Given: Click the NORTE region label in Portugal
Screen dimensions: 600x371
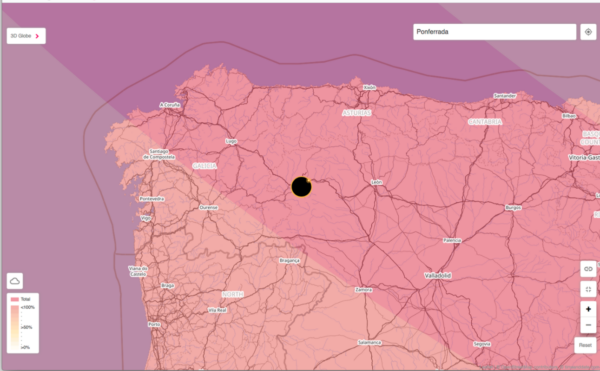Looking at the screenshot, I should (x=233, y=294).
